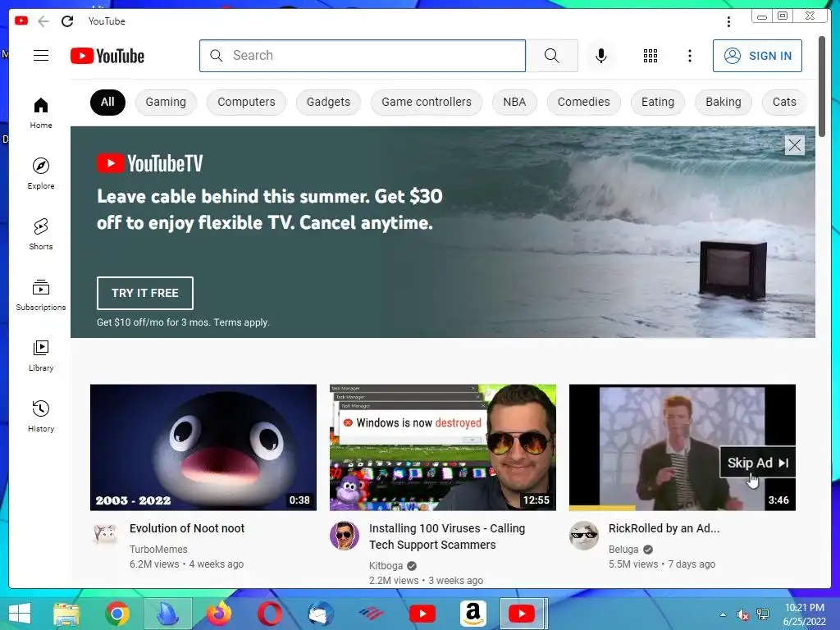
Task: Open the Bank of America taskbar icon
Action: click(372, 614)
